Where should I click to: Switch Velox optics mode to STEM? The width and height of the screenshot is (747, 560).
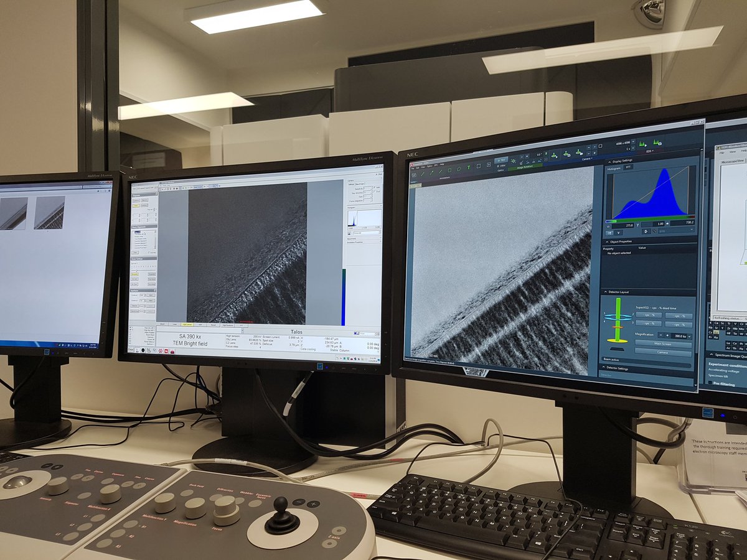tap(502, 166)
